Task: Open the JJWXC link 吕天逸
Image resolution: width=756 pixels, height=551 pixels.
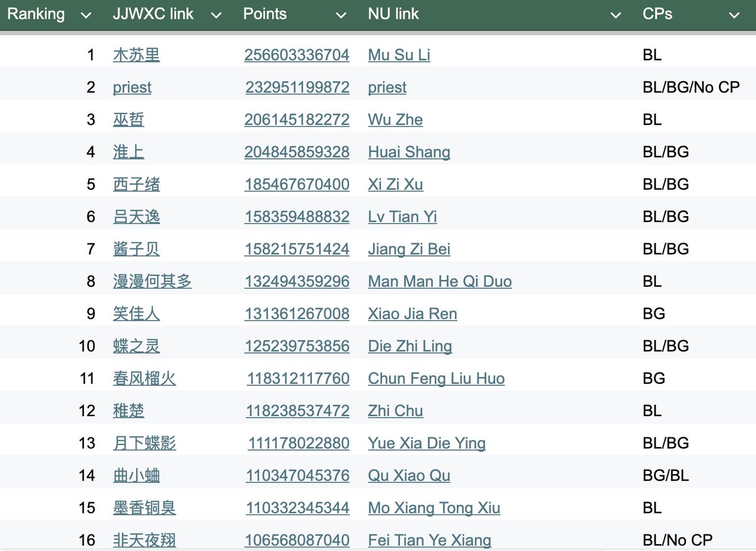Action: point(136,217)
